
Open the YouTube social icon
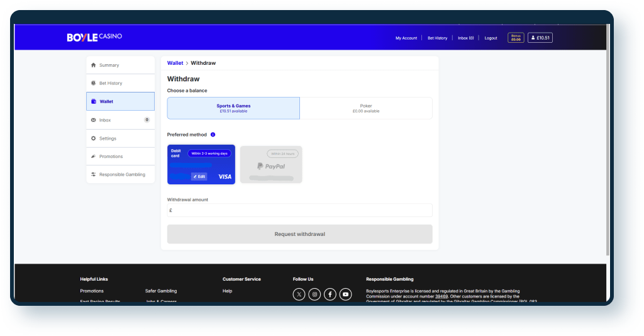click(346, 294)
